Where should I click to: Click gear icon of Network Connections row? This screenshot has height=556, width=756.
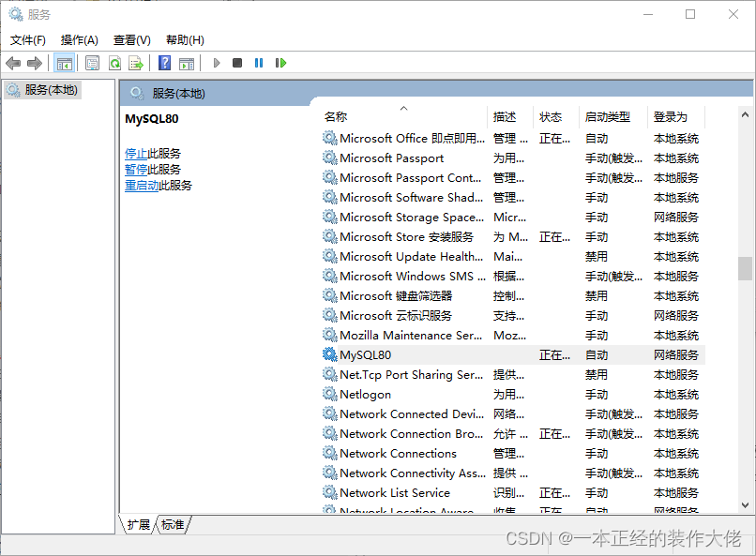point(330,453)
